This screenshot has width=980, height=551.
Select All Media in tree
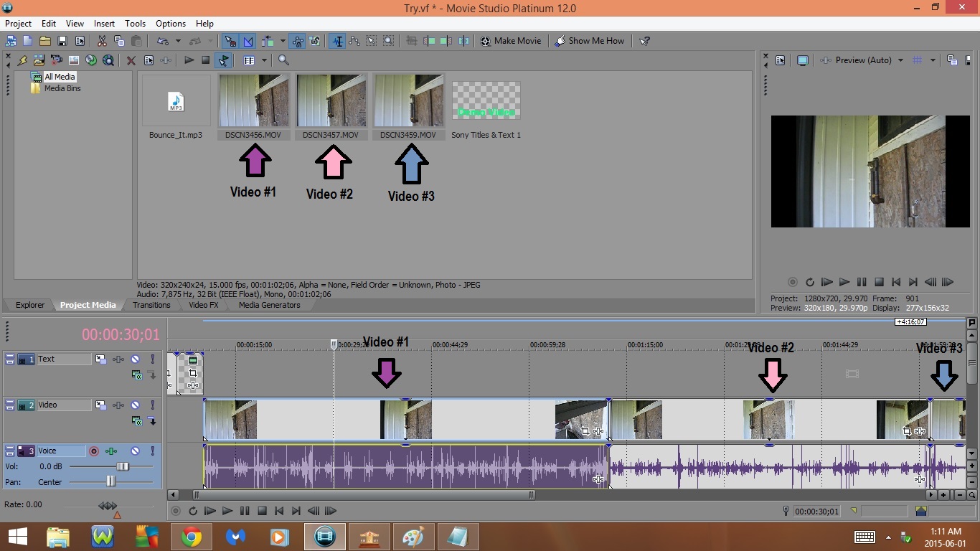(60, 77)
